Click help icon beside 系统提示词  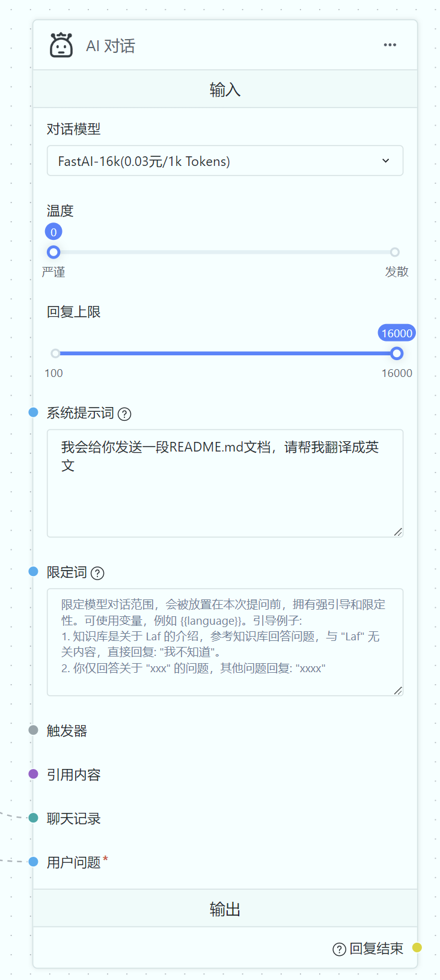pos(124,414)
